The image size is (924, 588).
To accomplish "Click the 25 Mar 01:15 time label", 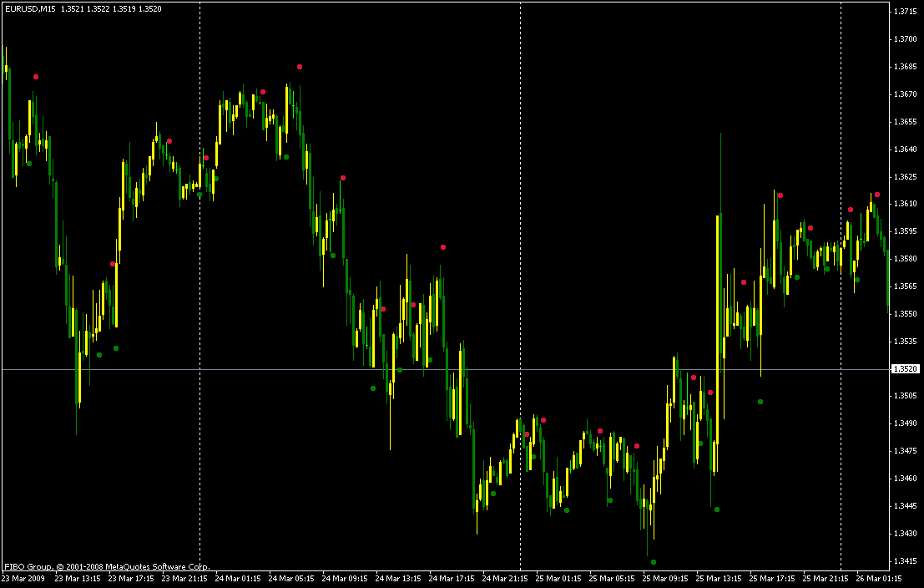I will pos(558,579).
